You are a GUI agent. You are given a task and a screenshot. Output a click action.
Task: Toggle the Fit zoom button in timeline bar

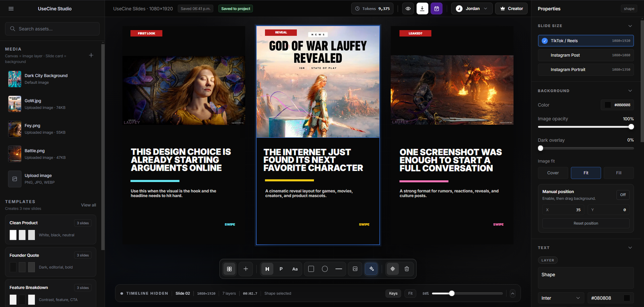(x=411, y=293)
